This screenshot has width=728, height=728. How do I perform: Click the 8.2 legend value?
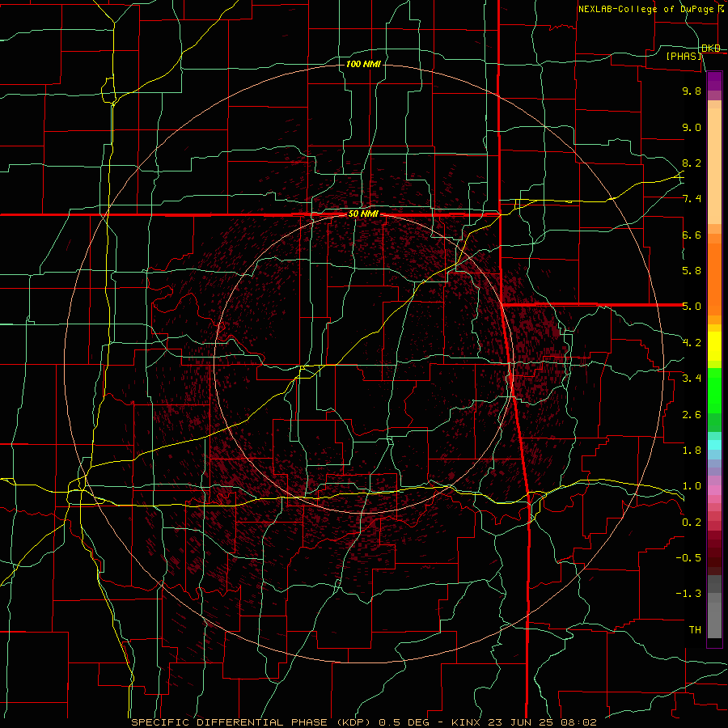click(x=692, y=163)
